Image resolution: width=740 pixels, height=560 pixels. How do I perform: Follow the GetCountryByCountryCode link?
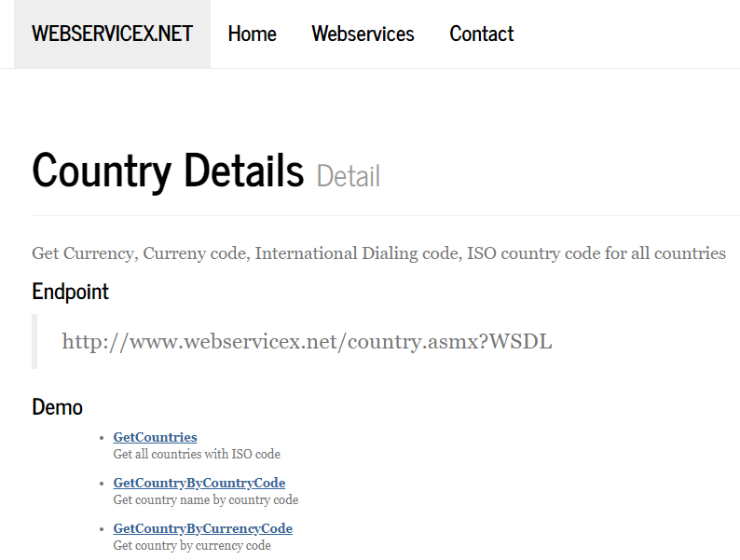(199, 483)
